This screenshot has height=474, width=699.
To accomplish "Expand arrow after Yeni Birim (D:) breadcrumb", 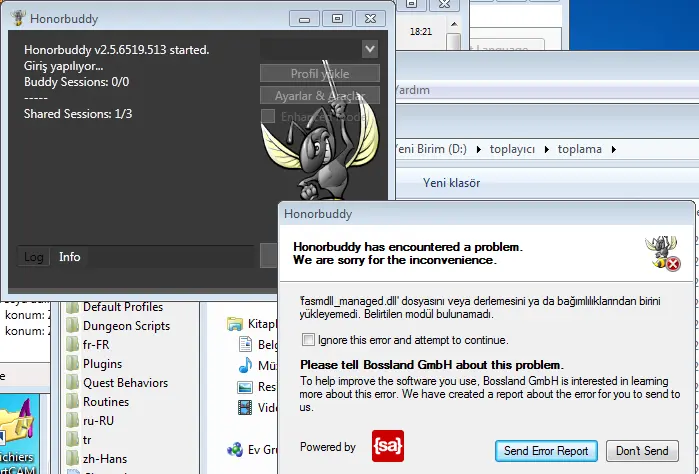I will 479,149.
